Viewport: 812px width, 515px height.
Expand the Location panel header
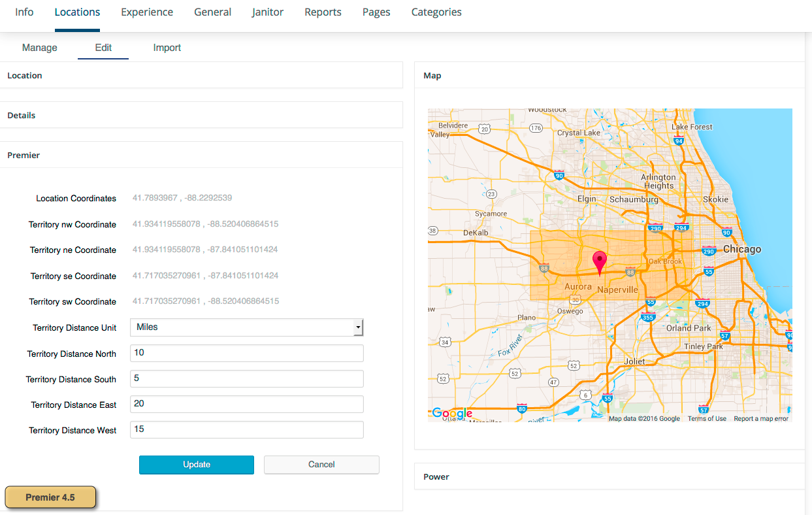point(201,75)
